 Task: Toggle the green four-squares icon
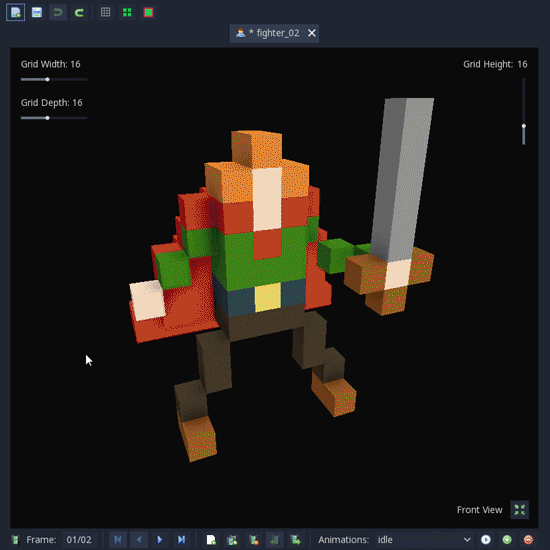pyautogui.click(x=127, y=13)
